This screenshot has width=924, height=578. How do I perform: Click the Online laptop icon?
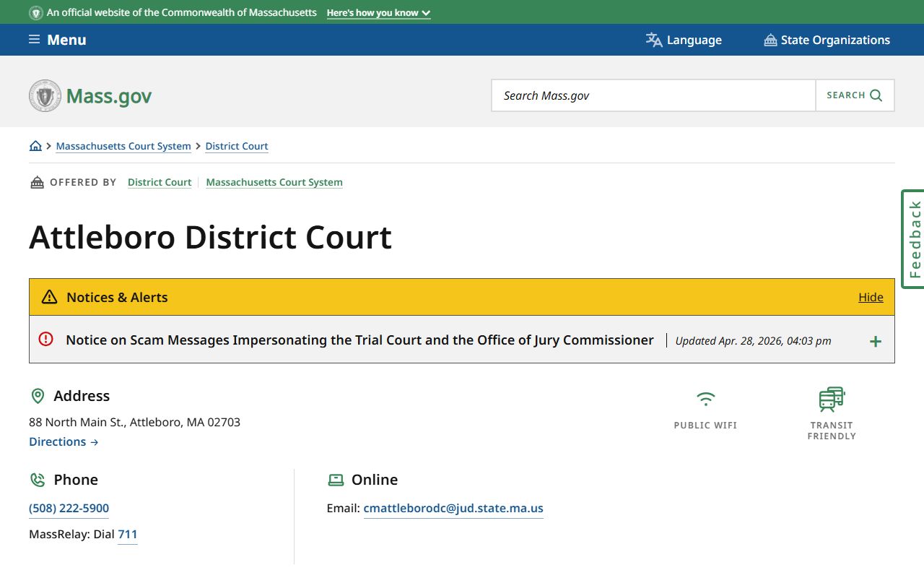(x=336, y=480)
